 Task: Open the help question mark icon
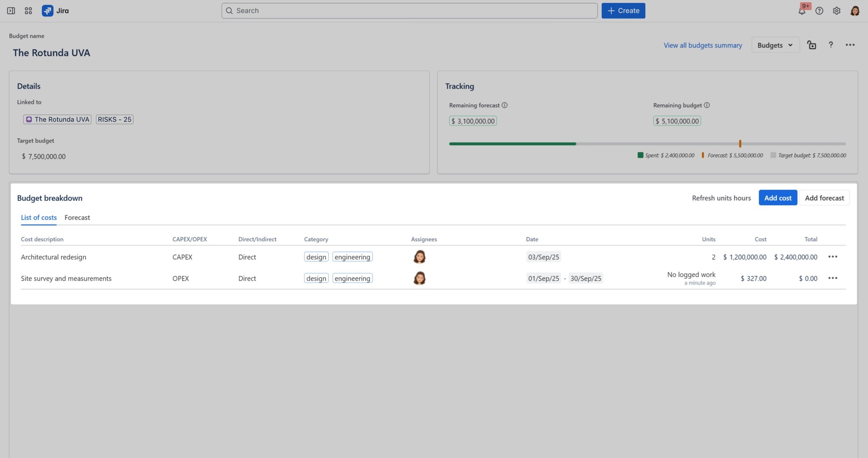tap(819, 11)
